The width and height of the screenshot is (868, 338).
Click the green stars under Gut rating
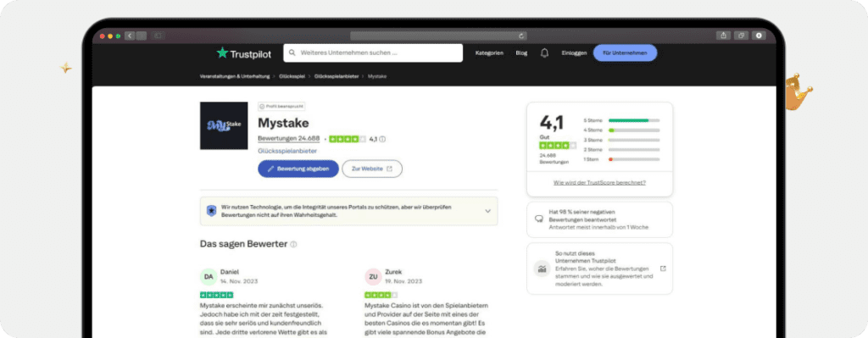(x=558, y=146)
